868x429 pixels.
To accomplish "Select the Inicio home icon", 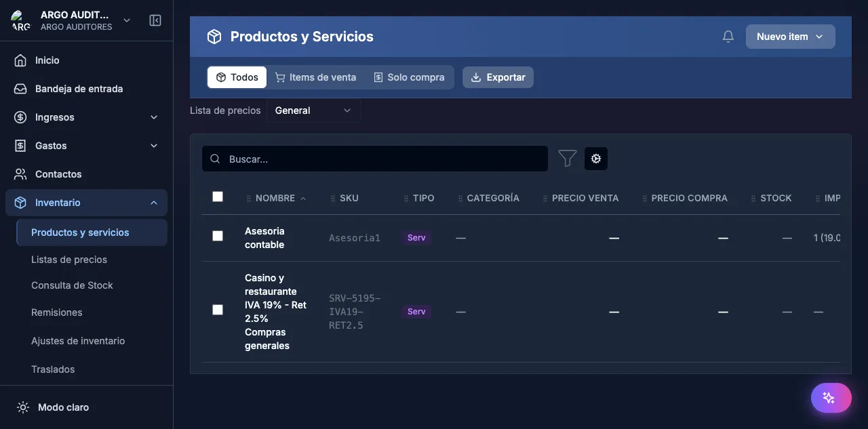I will point(20,60).
